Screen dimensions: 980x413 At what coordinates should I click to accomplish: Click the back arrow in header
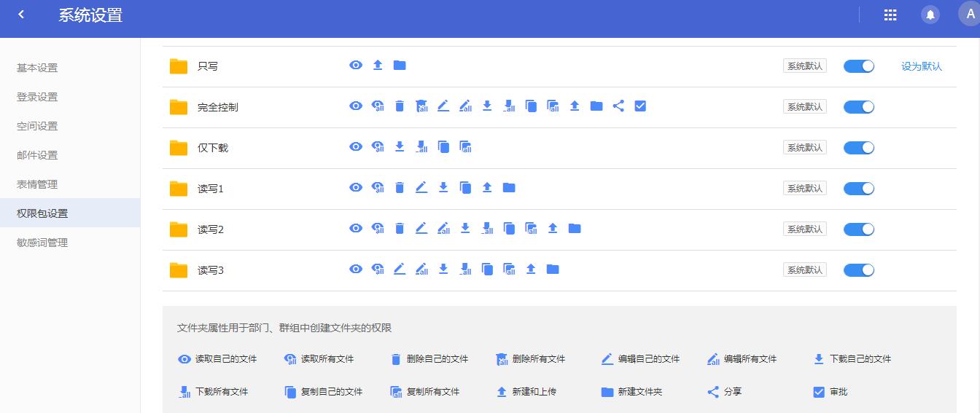tap(21, 15)
